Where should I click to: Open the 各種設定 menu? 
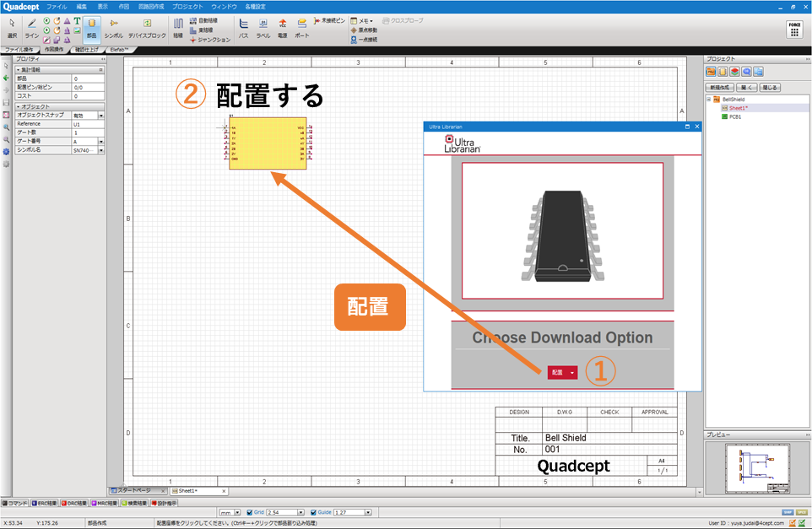(x=255, y=7)
